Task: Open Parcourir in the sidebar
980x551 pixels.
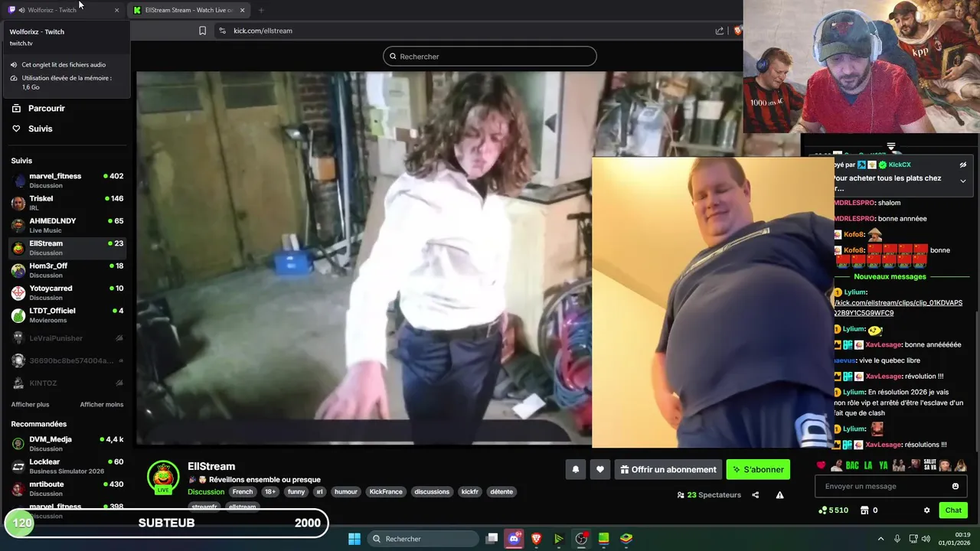Action: 38,108
